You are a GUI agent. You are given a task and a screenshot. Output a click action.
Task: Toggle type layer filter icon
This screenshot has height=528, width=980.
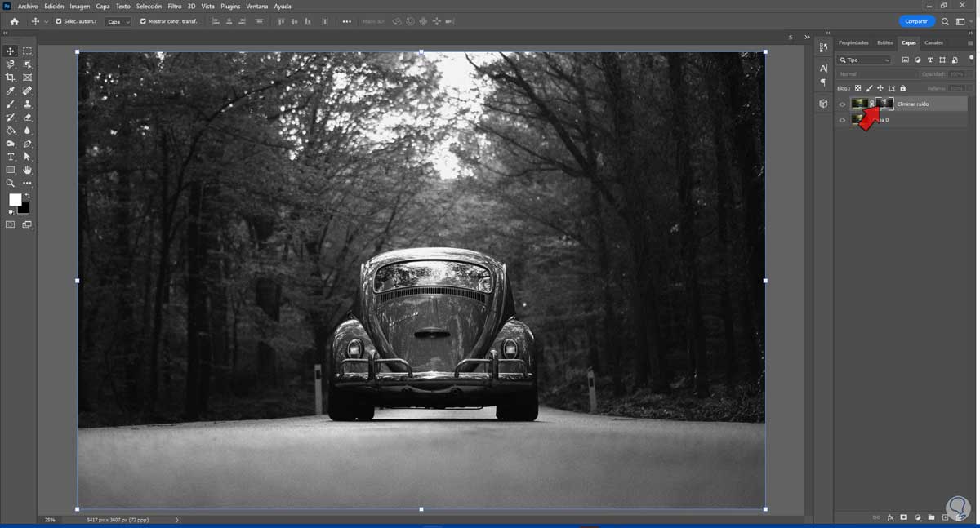click(x=930, y=60)
